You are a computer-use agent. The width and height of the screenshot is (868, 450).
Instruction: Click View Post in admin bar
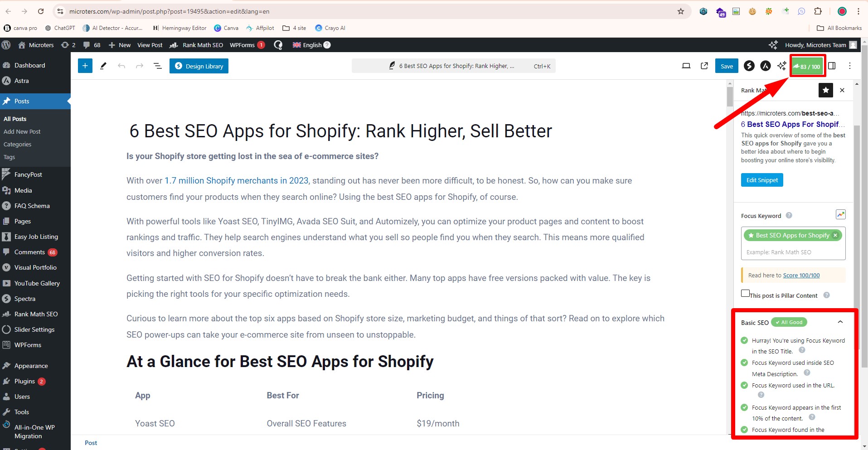[150, 45]
